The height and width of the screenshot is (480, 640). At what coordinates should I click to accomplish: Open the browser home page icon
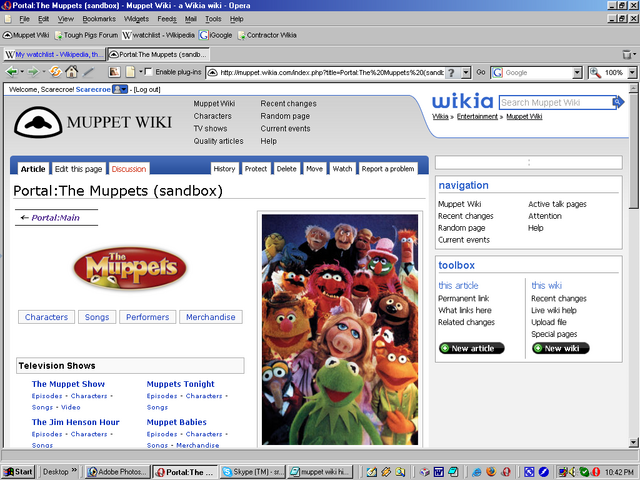[x=71, y=72]
